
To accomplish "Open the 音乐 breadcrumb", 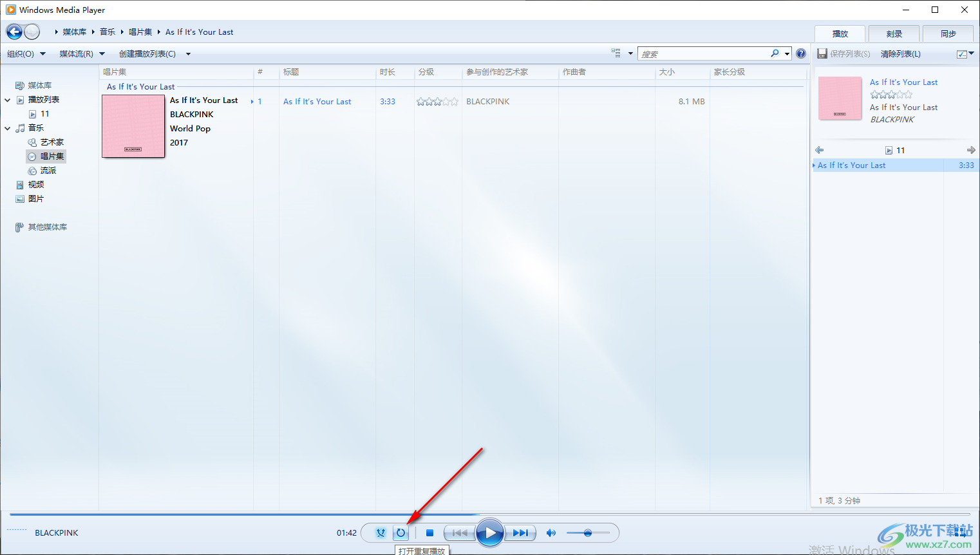I will (x=108, y=32).
